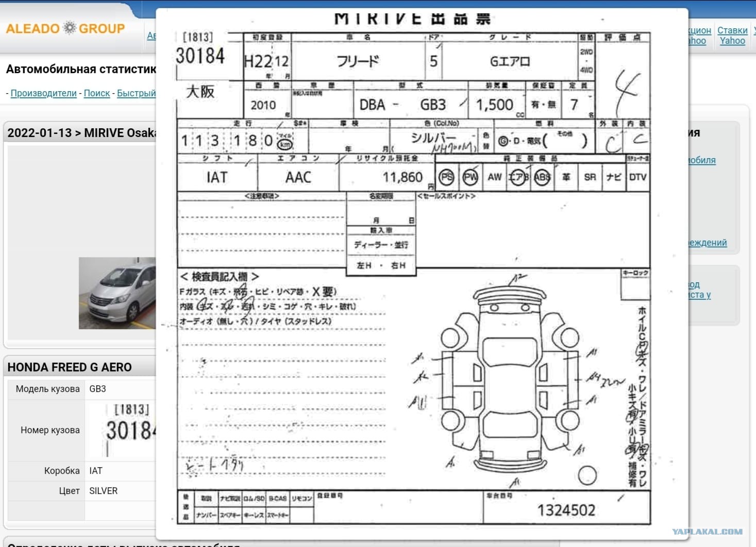Click the silver Honda Freed photo thumbnail
This screenshot has height=547, width=756.
click(117, 293)
